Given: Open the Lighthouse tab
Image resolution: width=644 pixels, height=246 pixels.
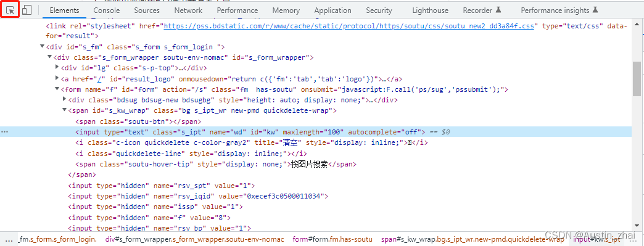Looking at the screenshot, I should tap(430, 10).
